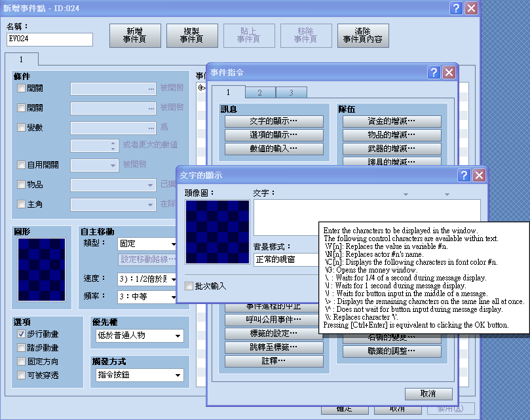
Task: Select tab 1 in 事件指令 dialog
Action: 228,92
